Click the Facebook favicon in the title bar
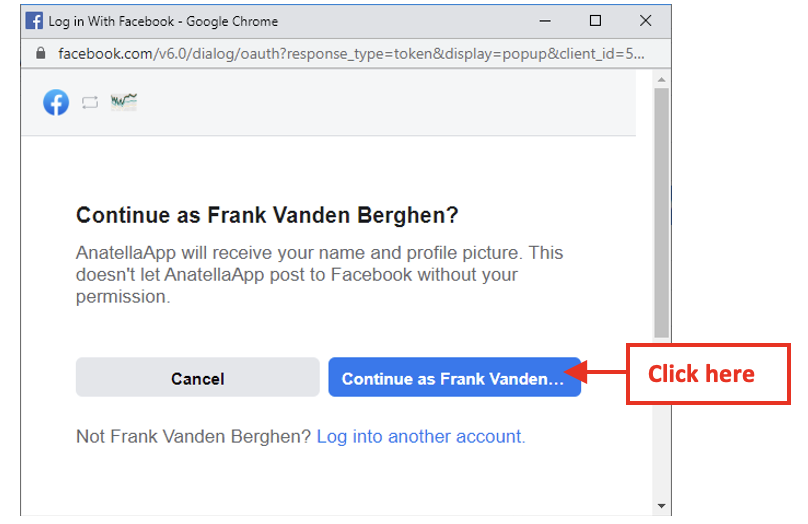Image resolution: width=808 pixels, height=524 pixels. click(x=35, y=21)
